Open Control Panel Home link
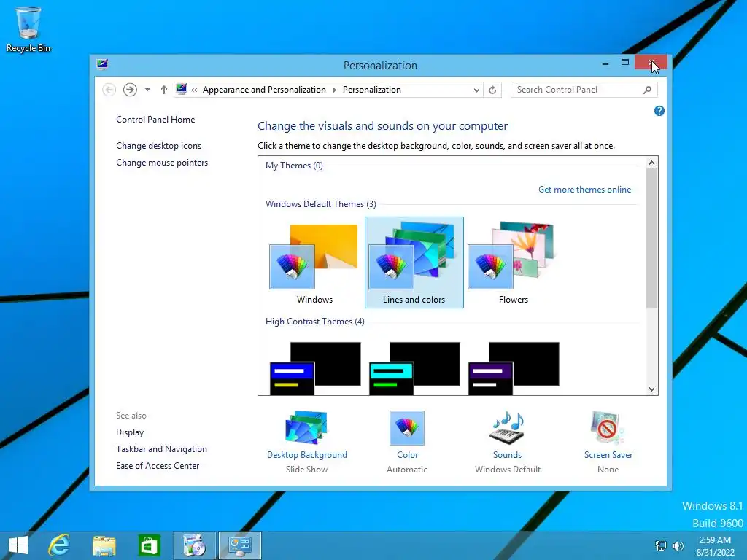Image resolution: width=747 pixels, height=560 pixels. tap(155, 120)
